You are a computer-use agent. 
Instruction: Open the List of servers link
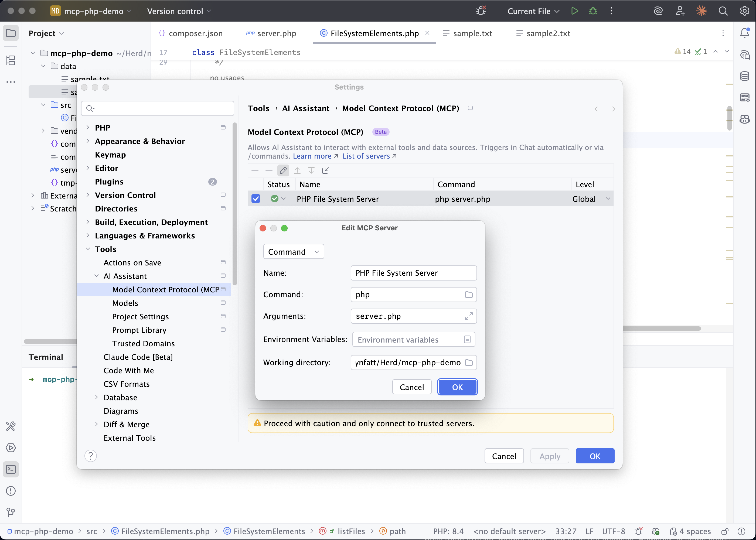coord(369,156)
